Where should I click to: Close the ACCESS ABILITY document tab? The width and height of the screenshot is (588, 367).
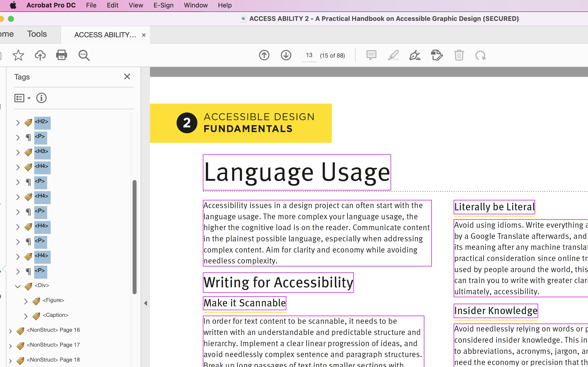pos(144,35)
